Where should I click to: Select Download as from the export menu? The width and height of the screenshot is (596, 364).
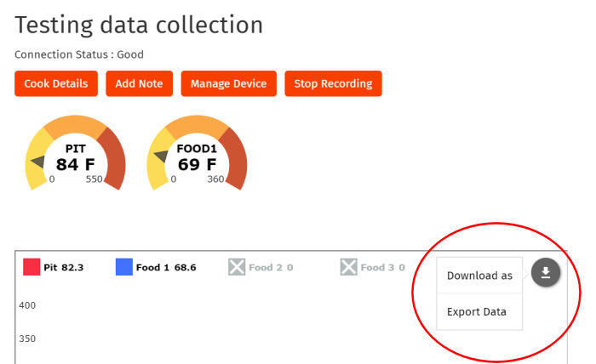coord(479,276)
